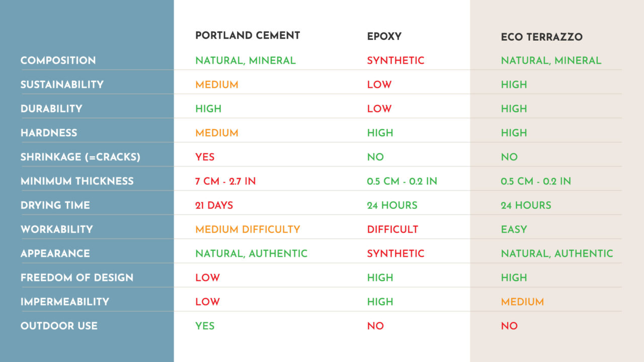This screenshot has height=362, width=644.
Task: Click Eco Terrazzo's EASY workability value
Action: [514, 229]
